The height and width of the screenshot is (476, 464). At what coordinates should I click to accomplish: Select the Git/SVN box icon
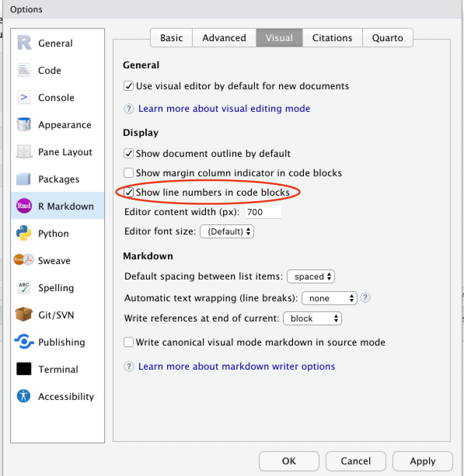click(x=24, y=314)
